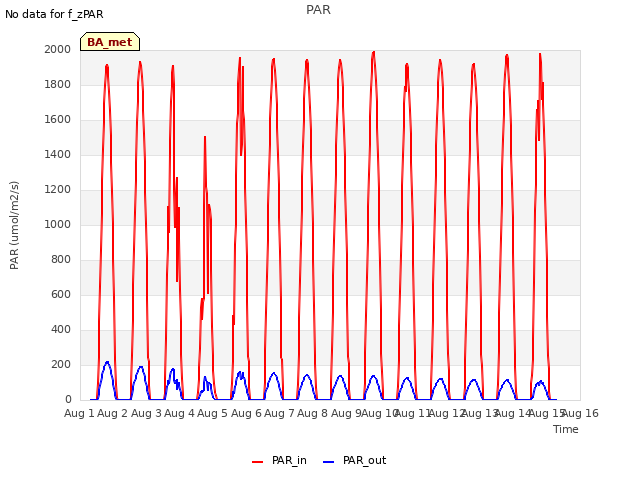Click the 600 y-axis tick value

click(x=61, y=295)
